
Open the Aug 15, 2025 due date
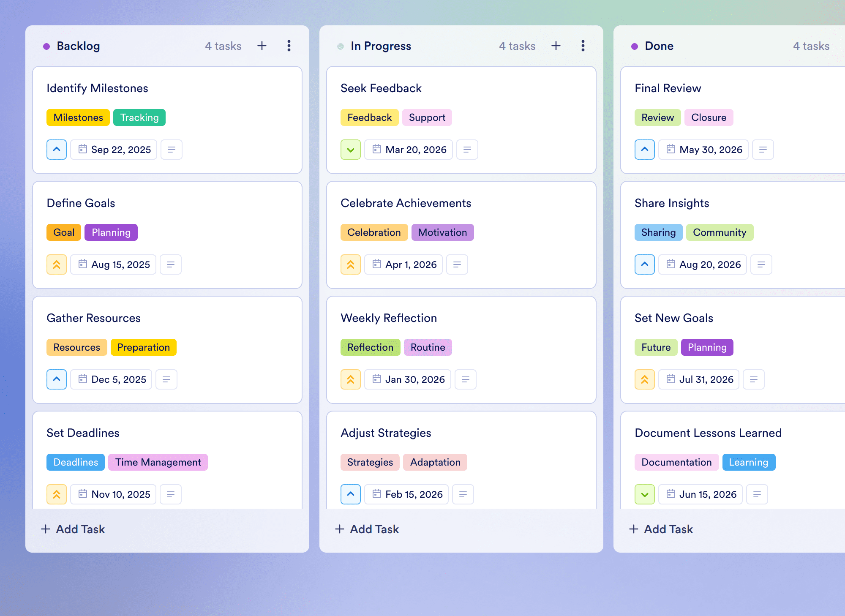point(113,264)
